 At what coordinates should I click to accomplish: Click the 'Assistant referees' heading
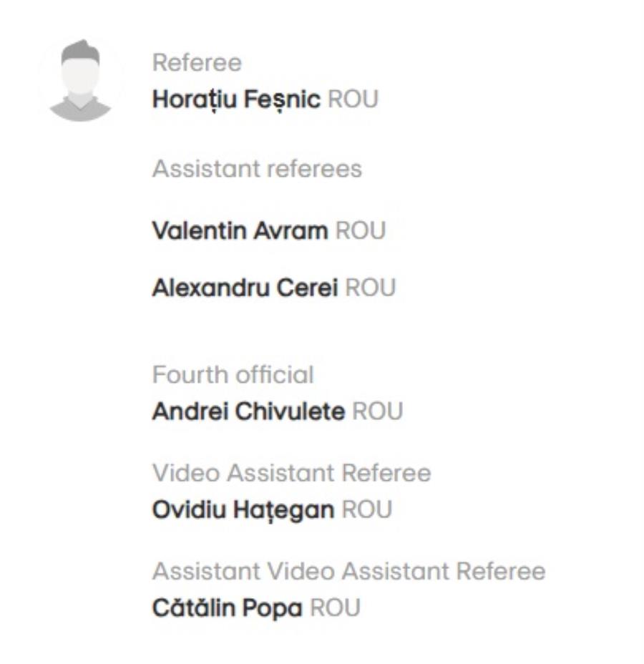[257, 169]
